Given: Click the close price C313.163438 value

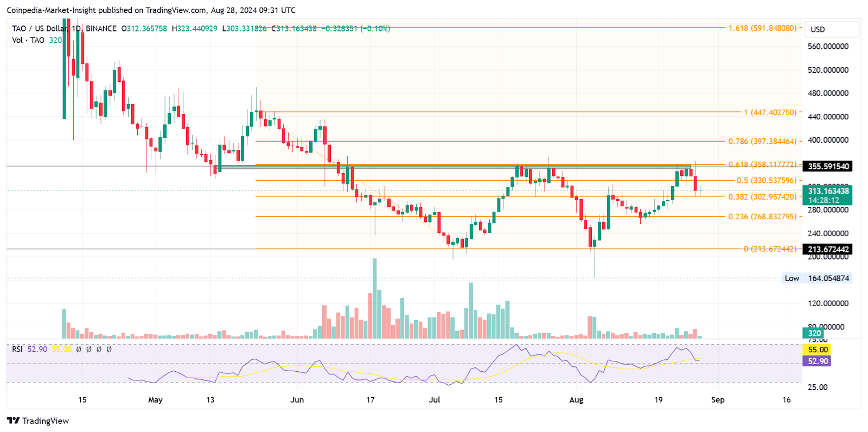Looking at the screenshot, I should tap(294, 28).
